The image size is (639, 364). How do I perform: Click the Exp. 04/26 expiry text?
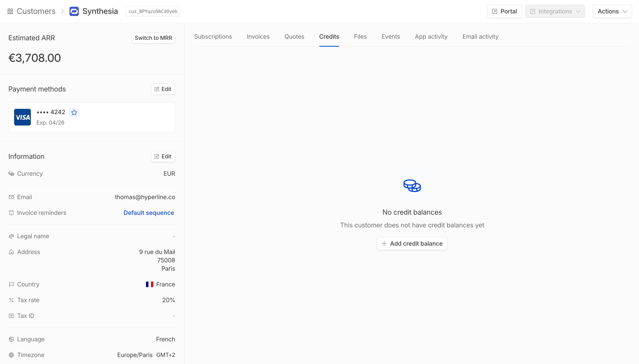(x=50, y=122)
